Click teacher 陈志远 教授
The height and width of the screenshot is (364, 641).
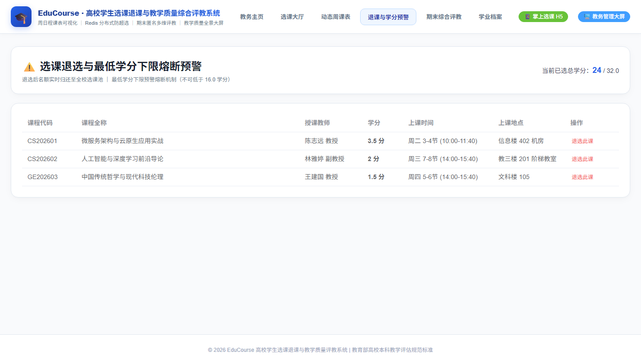[x=321, y=141]
